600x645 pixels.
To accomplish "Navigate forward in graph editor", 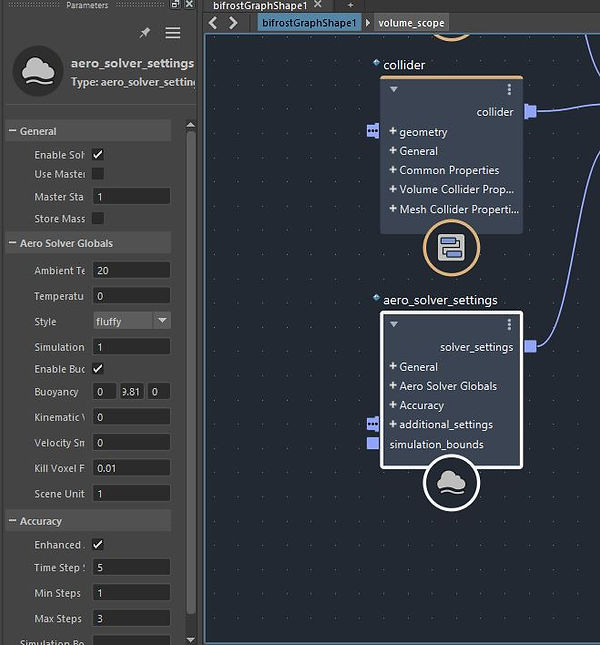I will pyautogui.click(x=233, y=23).
